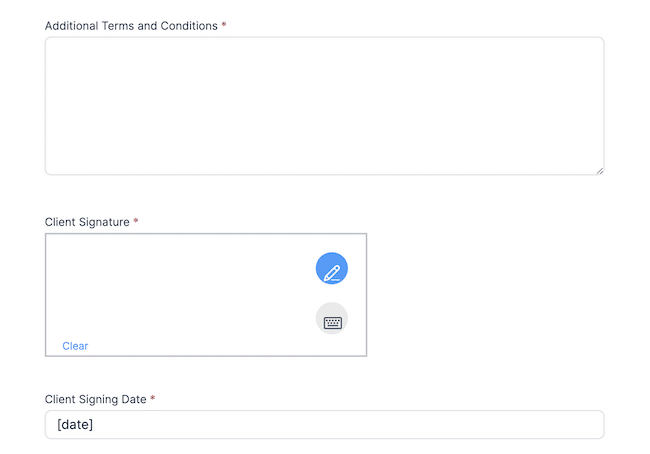650x454 pixels.
Task: Activate handwriting mode with the pencil button
Action: pyautogui.click(x=332, y=268)
